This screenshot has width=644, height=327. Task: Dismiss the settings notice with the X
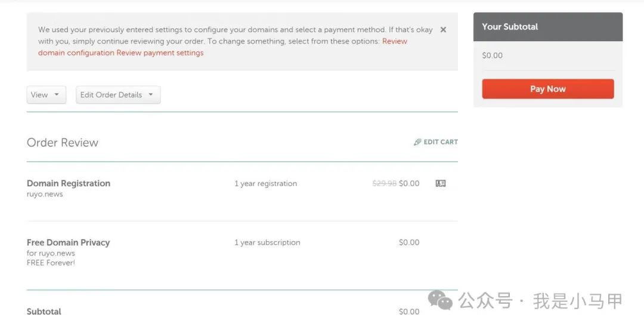tap(443, 30)
